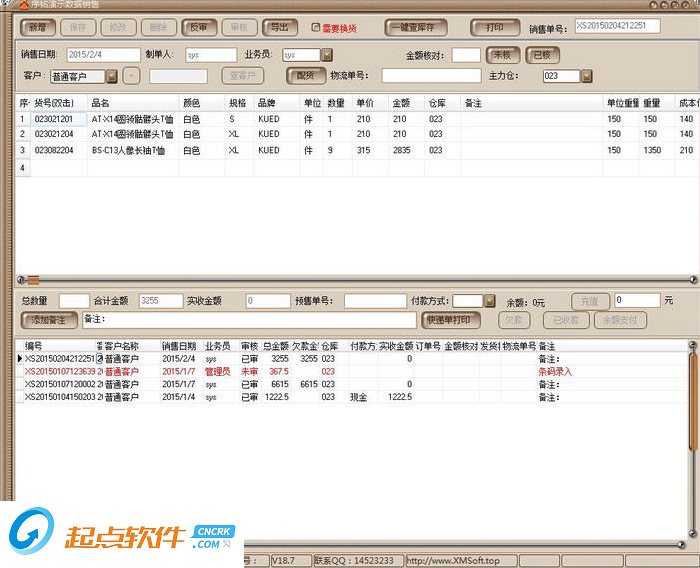Select order row XS20150107120002
700x568 pixels.
[352, 384]
